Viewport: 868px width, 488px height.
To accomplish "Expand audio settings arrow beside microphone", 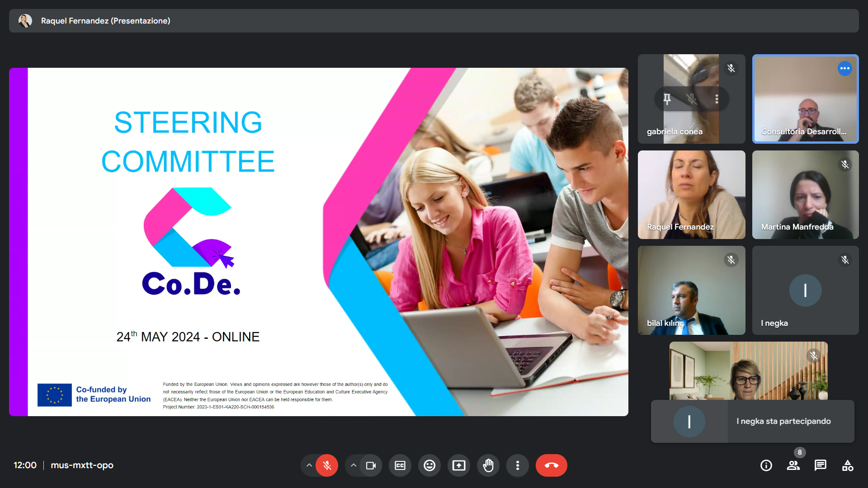I will (x=309, y=465).
